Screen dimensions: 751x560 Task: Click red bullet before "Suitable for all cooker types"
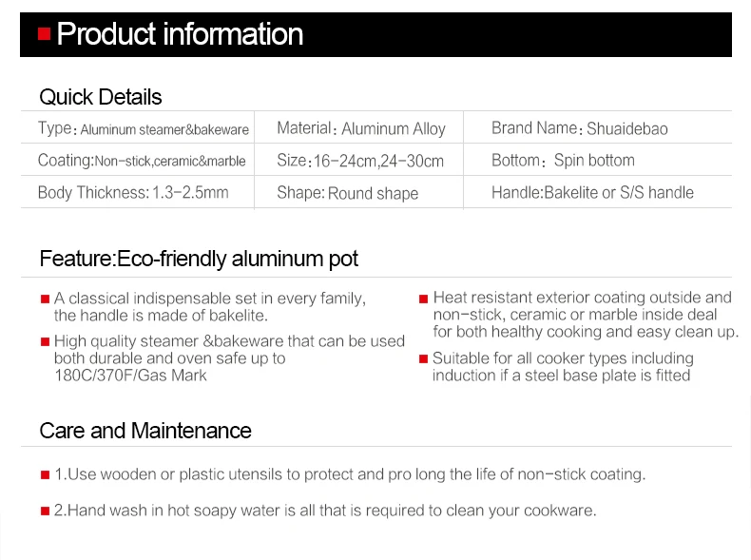coord(423,359)
